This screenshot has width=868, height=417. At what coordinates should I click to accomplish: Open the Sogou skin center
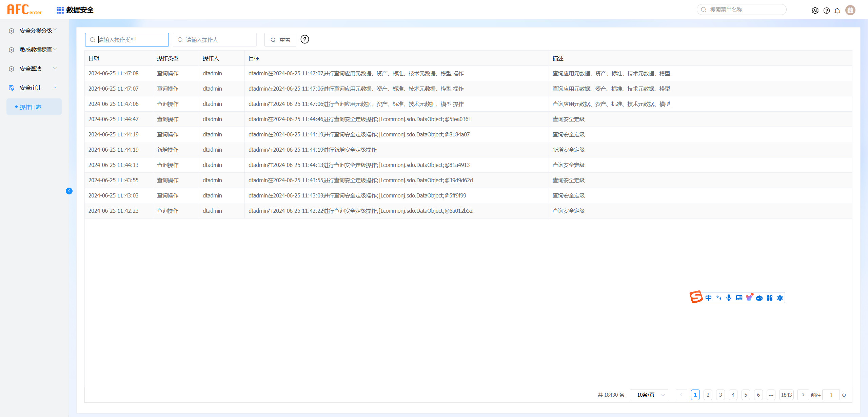[749, 298]
